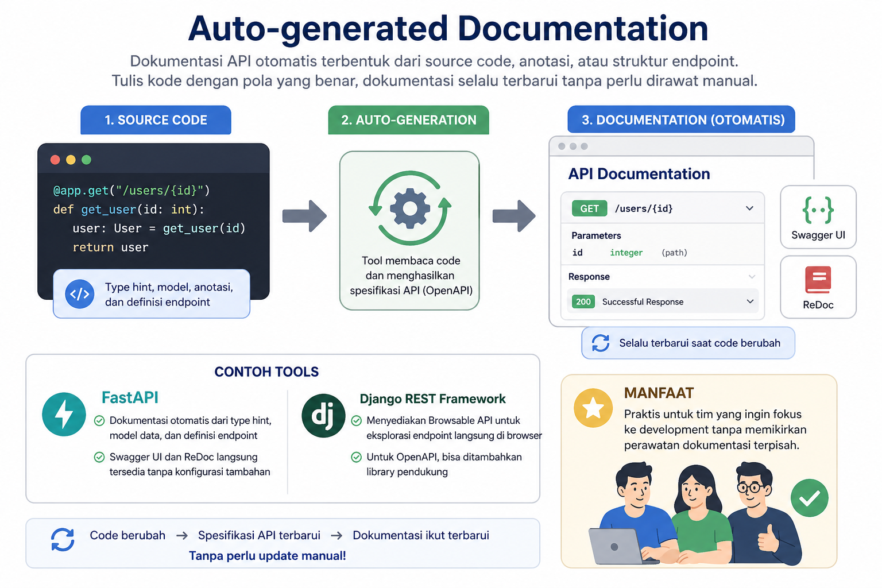The image size is (882, 588).
Task: Click the Django dj logo
Action: coord(323,416)
